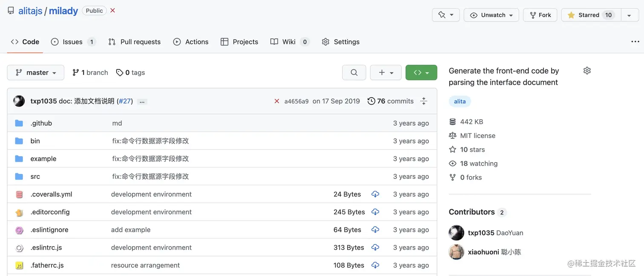The width and height of the screenshot is (644, 276).
Task: Switch to the Actions tab
Action: (x=191, y=42)
